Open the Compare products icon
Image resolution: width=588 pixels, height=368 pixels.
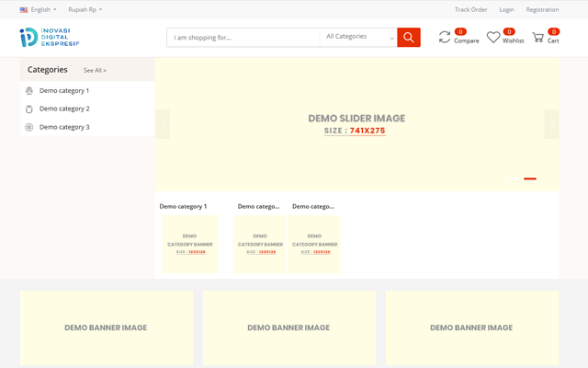point(445,38)
